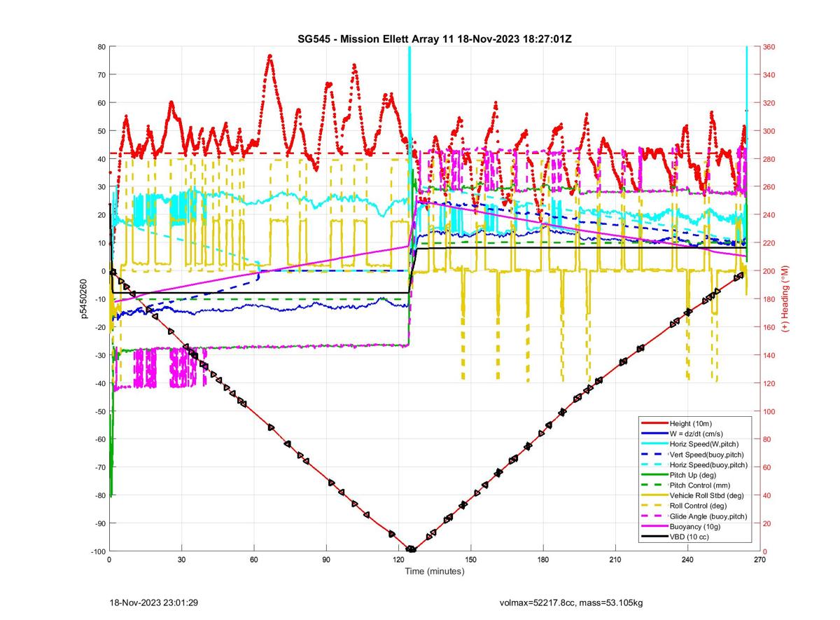The image size is (840, 620).
Task: Click right heading axis tick label 100
Action: (x=769, y=411)
